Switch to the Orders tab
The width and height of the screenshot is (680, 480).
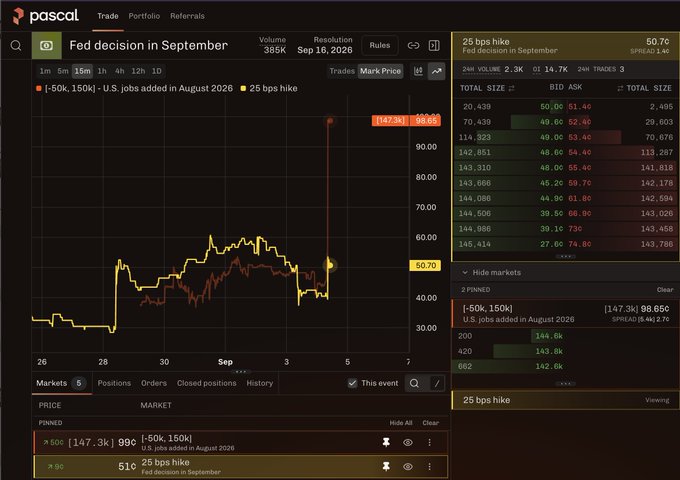click(154, 383)
